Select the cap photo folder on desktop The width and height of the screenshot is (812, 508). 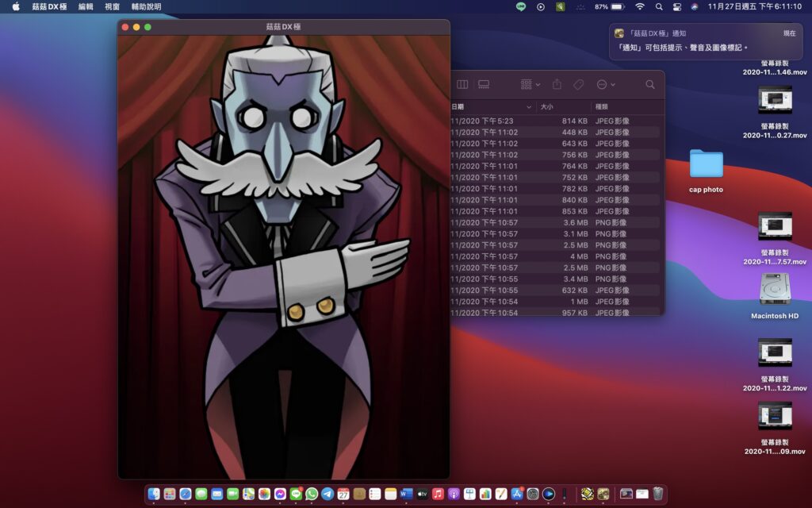tap(706, 171)
